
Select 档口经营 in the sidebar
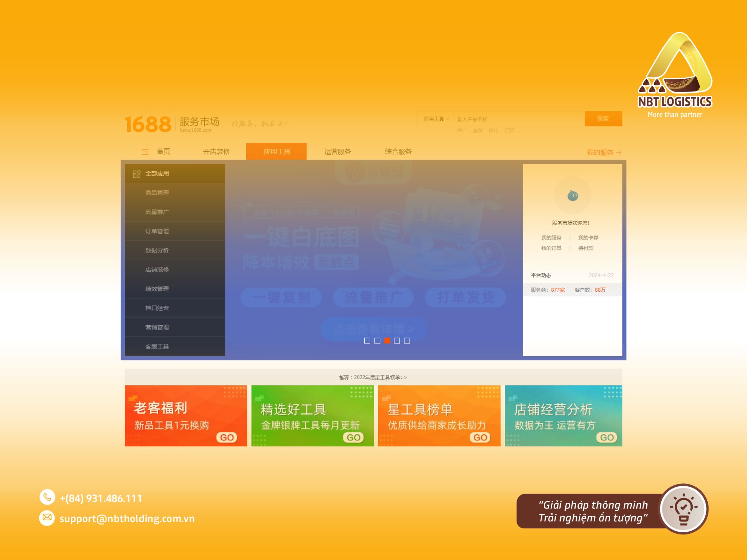coord(175,308)
